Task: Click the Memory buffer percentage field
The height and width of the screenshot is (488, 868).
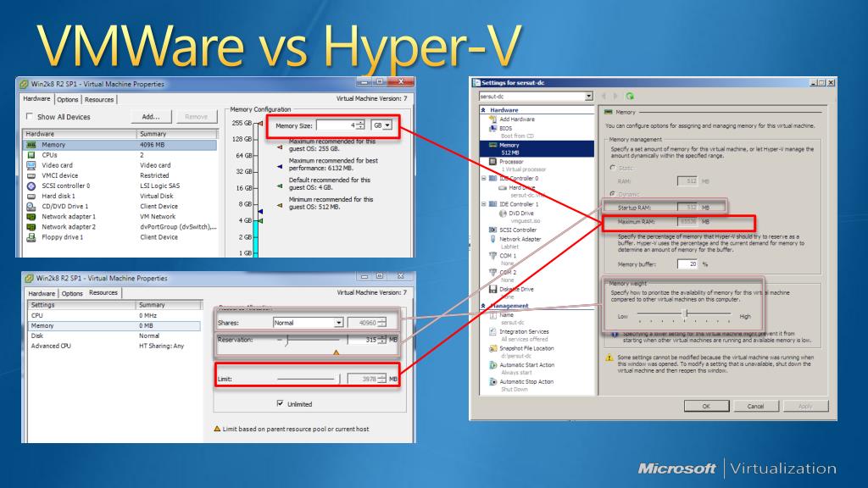Action: pos(687,264)
